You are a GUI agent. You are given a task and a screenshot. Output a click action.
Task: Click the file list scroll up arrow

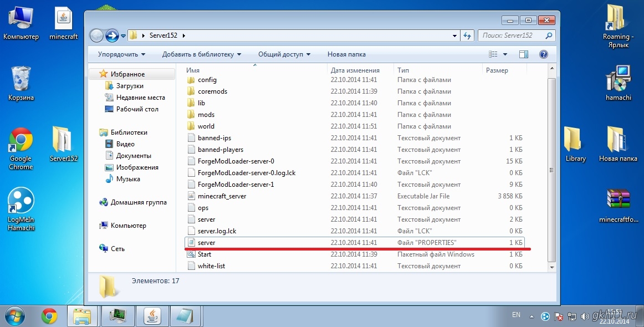pyautogui.click(x=551, y=69)
